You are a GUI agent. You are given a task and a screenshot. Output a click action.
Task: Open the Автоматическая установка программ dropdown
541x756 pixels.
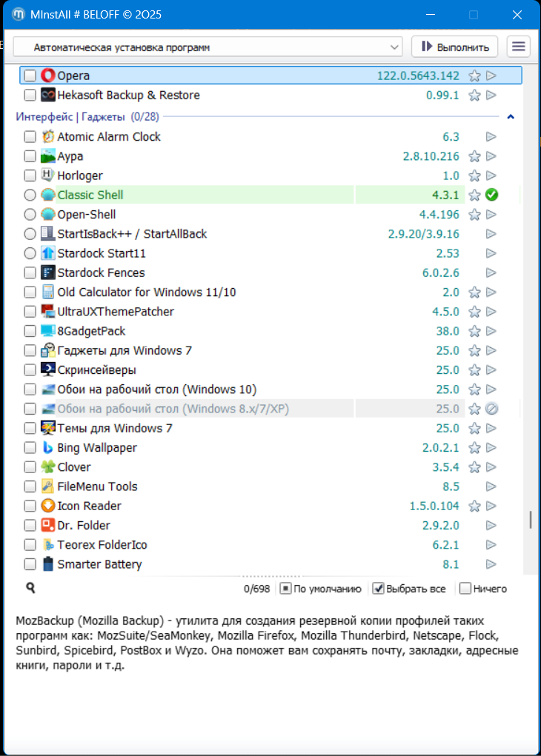click(x=208, y=47)
